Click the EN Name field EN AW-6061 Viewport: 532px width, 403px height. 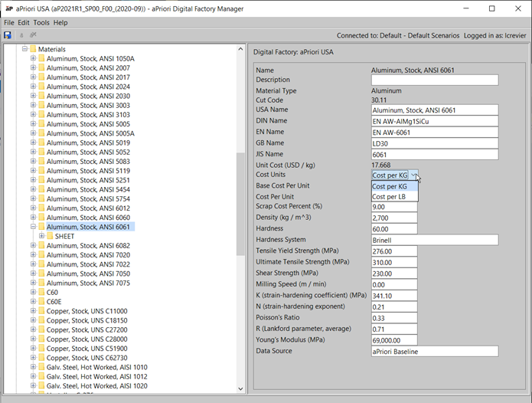435,133
